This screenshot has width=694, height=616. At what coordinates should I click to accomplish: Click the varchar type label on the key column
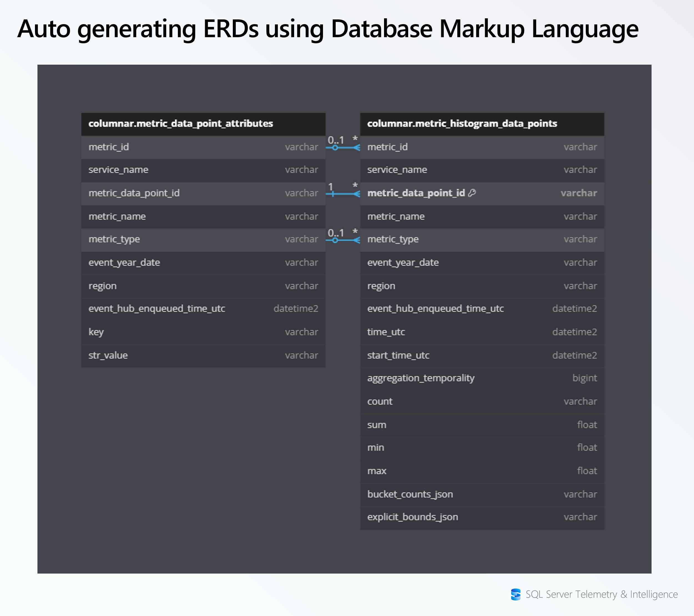(302, 332)
